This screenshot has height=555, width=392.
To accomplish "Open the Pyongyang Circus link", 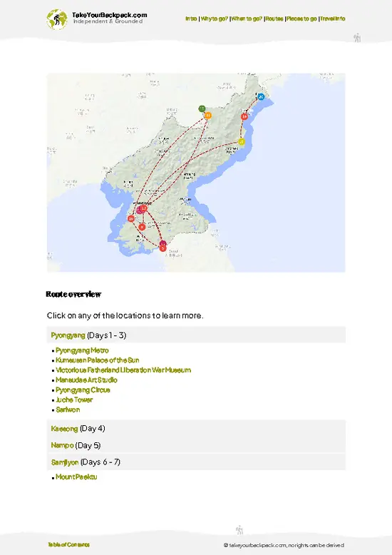I will click(83, 390).
